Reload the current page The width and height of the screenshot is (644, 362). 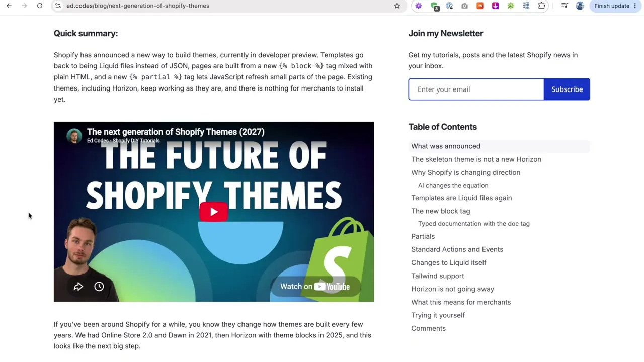click(40, 6)
